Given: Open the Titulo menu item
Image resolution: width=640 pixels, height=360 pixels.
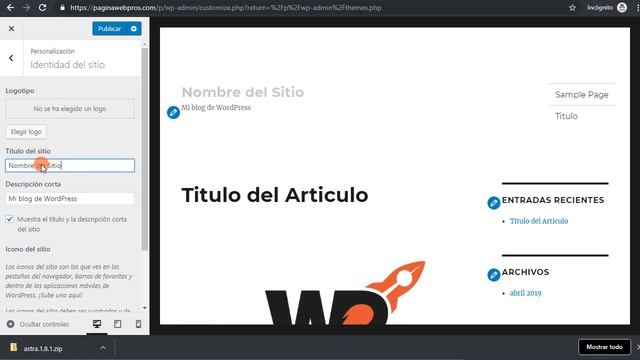Looking at the screenshot, I should coord(566,116).
